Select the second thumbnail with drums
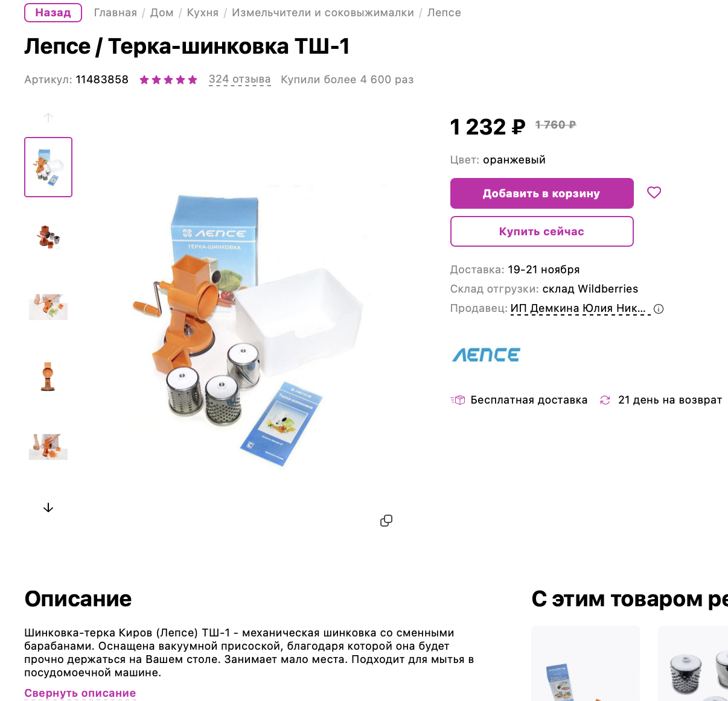This screenshot has width=728, height=701. pos(48,236)
